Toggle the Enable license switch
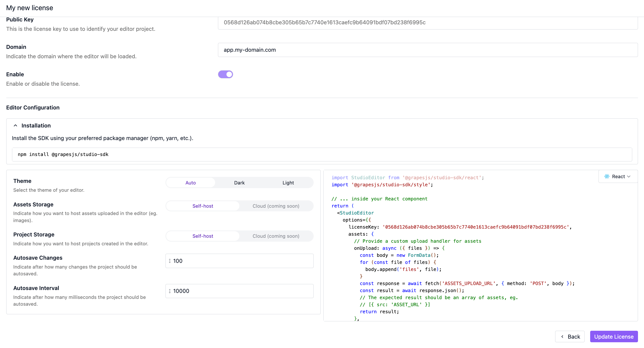The image size is (644, 348). point(226,74)
